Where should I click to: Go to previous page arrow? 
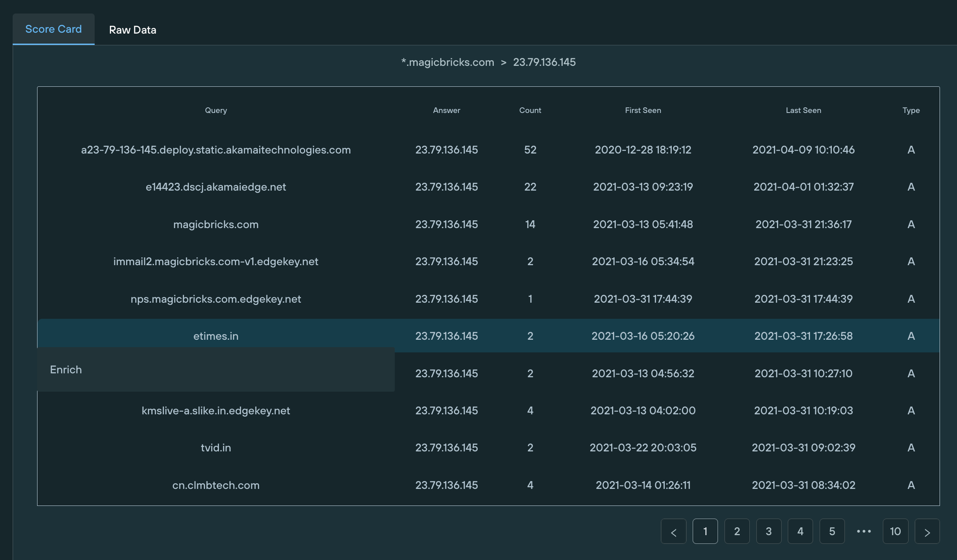click(x=673, y=532)
